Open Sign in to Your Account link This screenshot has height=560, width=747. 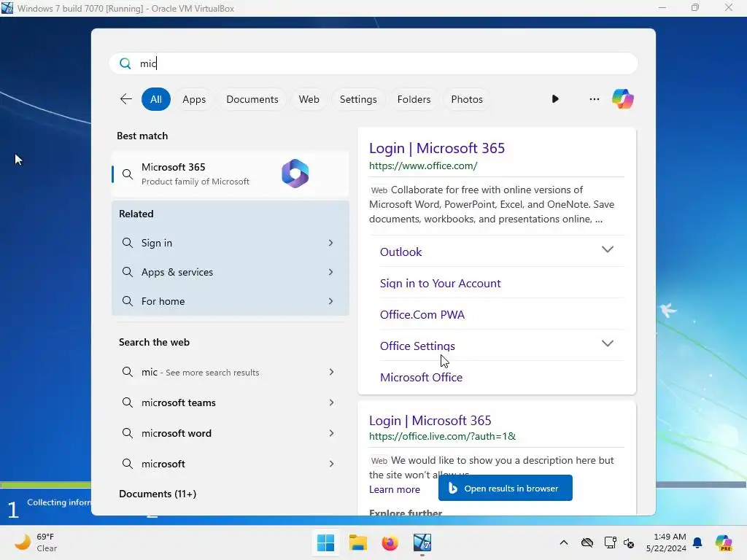[440, 284]
